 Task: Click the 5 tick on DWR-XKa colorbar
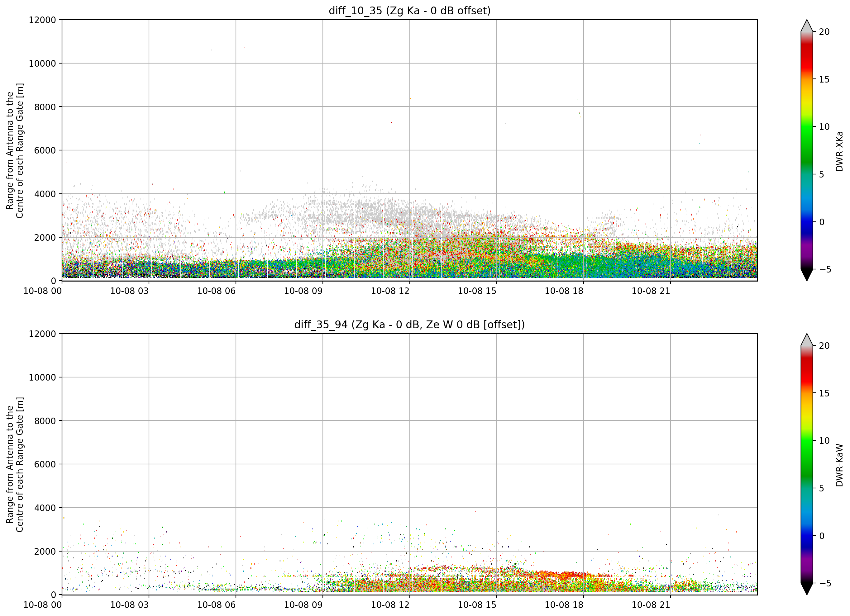pos(822,174)
